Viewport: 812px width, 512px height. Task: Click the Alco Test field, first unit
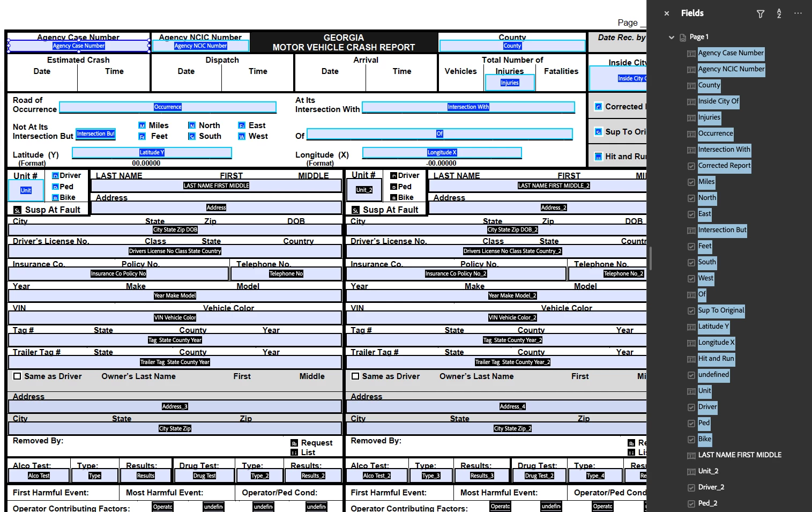pyautogui.click(x=39, y=476)
